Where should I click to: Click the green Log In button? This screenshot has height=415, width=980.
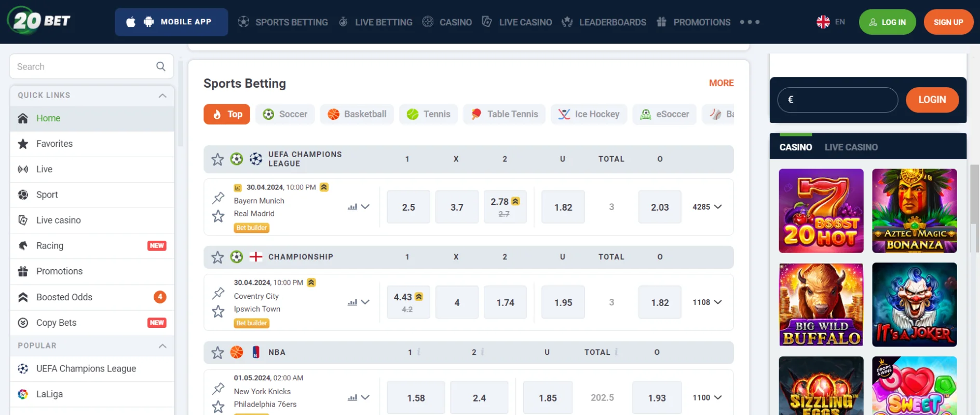point(888,22)
